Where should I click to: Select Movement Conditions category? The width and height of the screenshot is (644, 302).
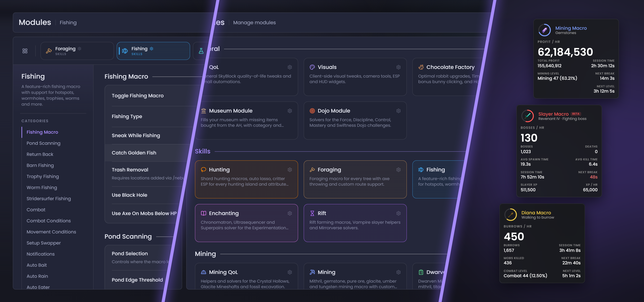51,232
